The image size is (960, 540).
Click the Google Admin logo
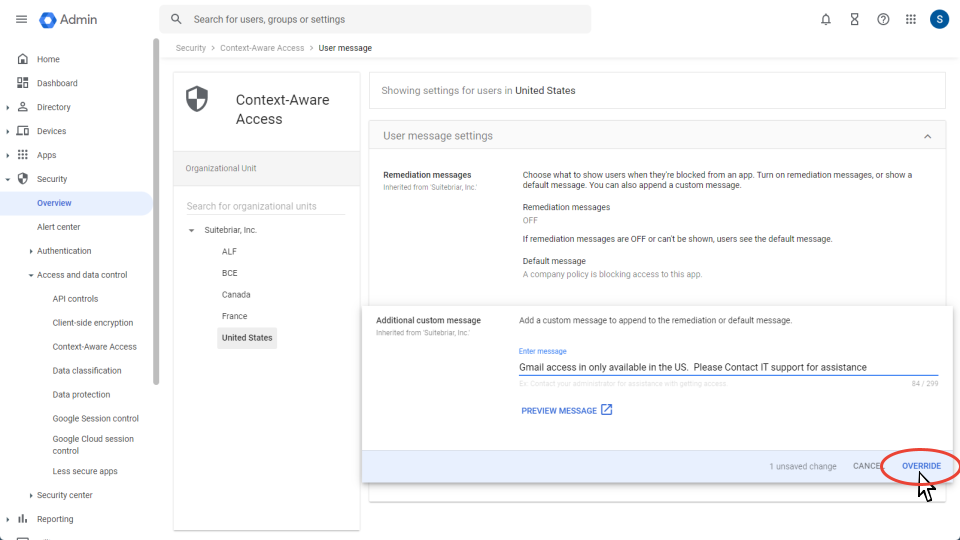pyautogui.click(x=70, y=20)
